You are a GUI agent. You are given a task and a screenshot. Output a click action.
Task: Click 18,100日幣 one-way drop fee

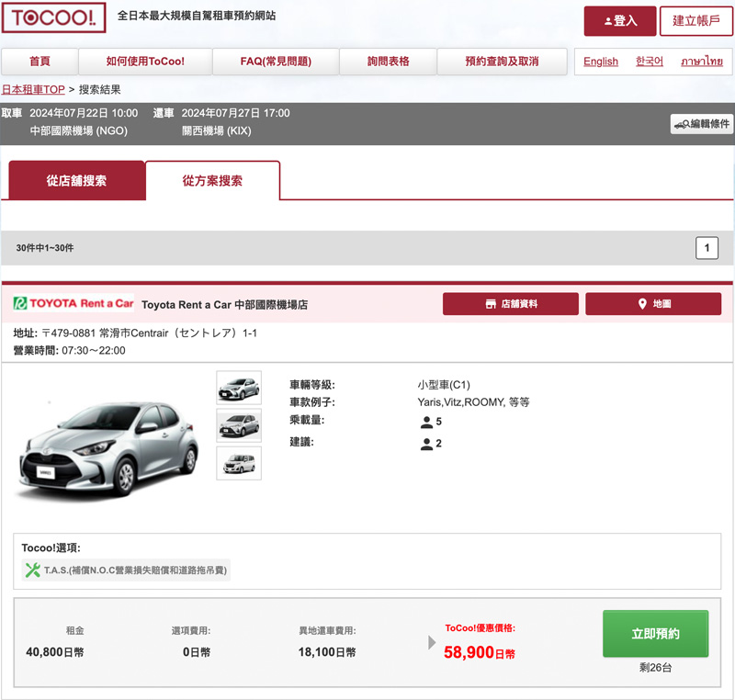[327, 652]
